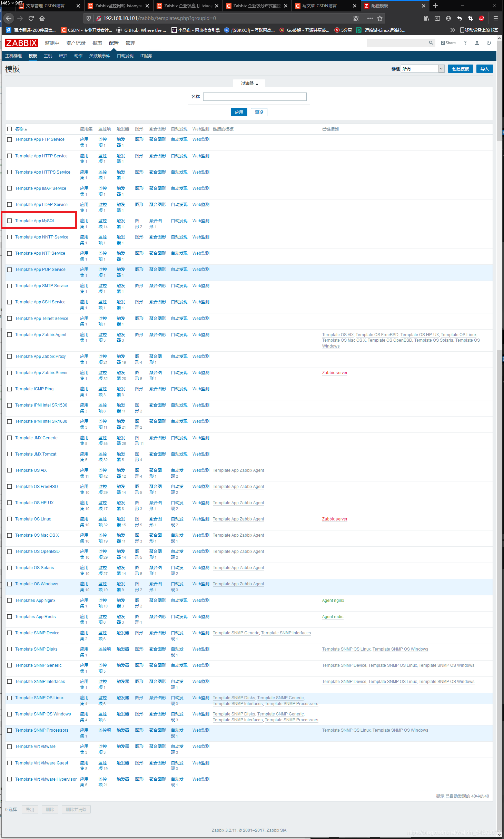Image resolution: width=504 pixels, height=839 pixels.
Task: Click the ZABBIX logo
Action: pos(21,43)
